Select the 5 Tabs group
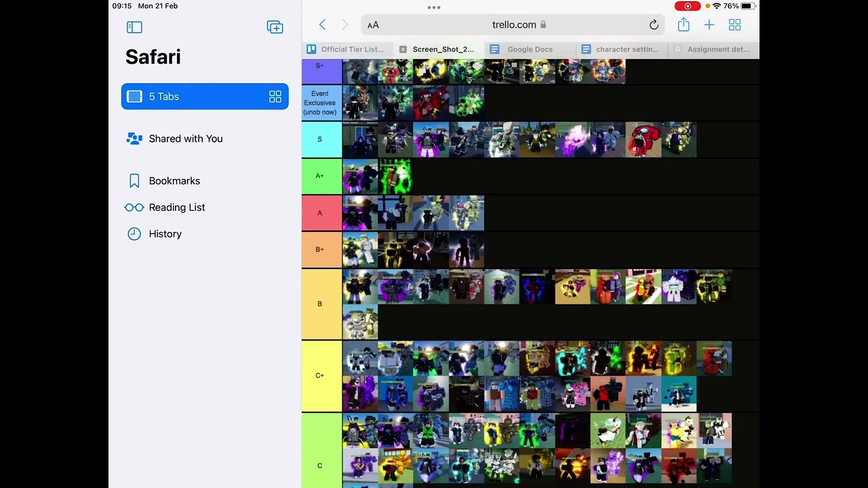This screenshot has width=868, height=488. [205, 96]
